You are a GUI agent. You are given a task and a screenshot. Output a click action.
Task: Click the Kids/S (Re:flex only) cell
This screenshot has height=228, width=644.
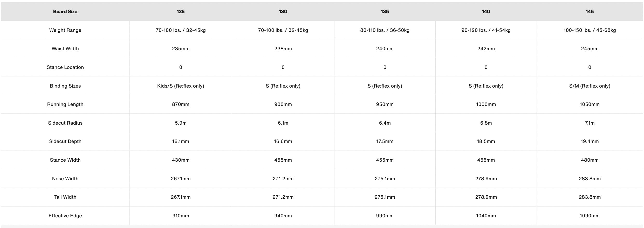click(181, 86)
